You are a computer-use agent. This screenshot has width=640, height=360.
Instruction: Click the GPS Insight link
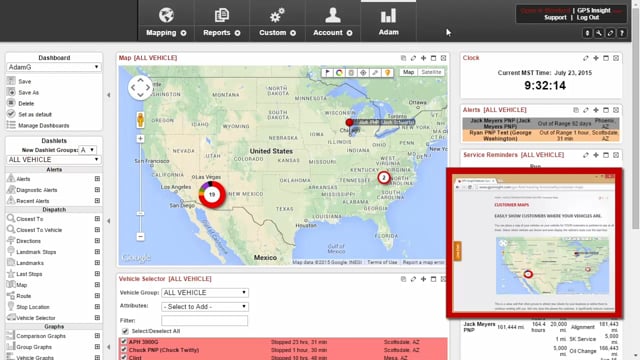593,11
